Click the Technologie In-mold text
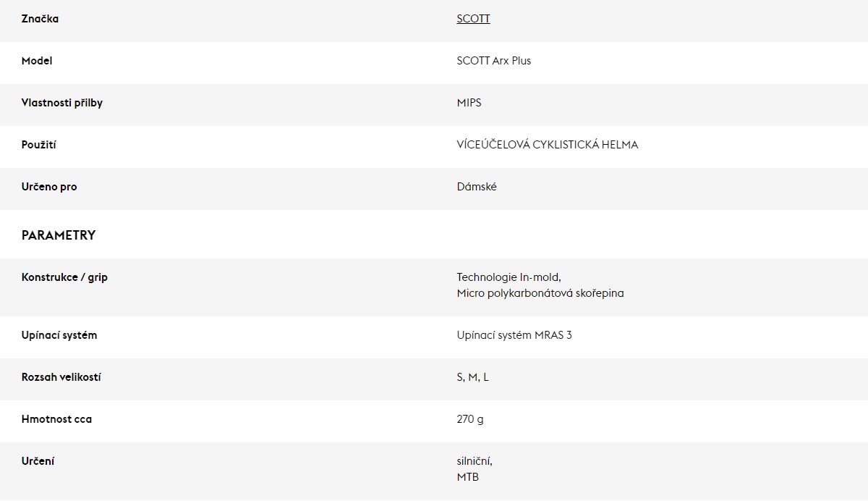Viewport: 868px width, 501px height. (x=509, y=277)
